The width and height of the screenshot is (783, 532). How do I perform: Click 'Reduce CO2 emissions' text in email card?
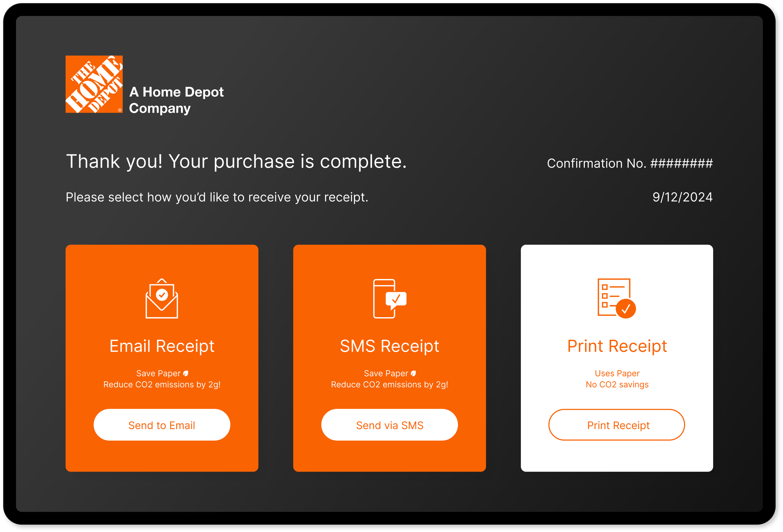click(162, 385)
